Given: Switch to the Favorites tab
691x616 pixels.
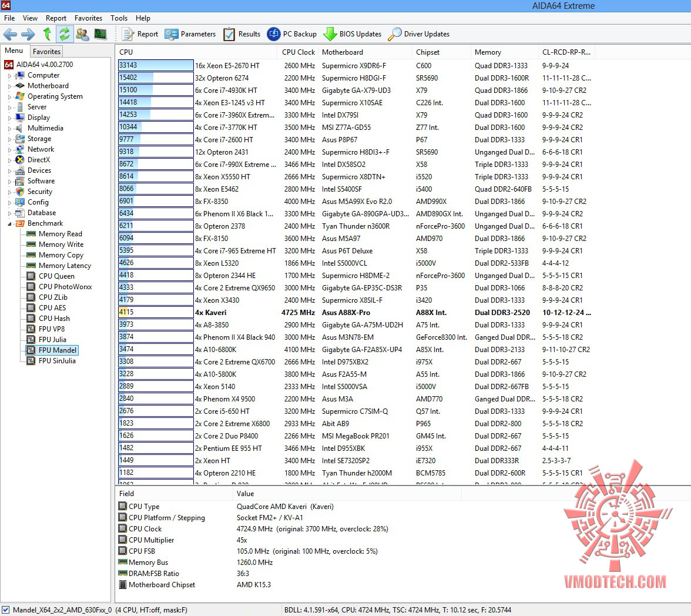Looking at the screenshot, I should [46, 51].
